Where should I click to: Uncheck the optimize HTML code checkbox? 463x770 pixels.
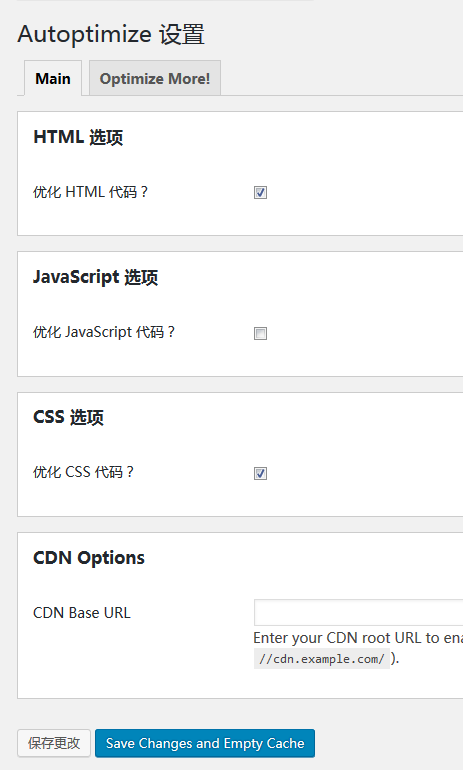260,192
